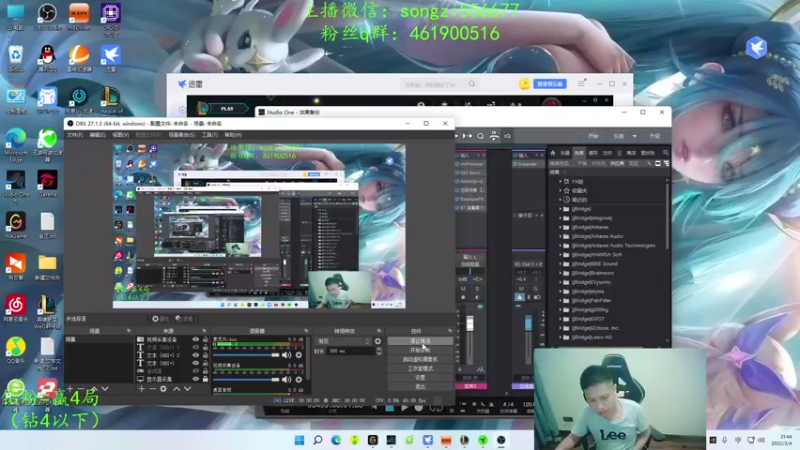Open 设置 button in OBS controls

pos(420,378)
